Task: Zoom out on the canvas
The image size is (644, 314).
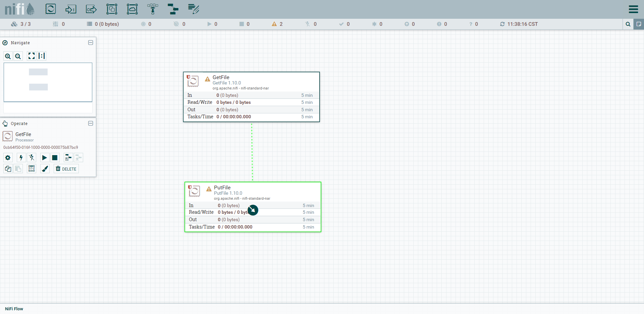Action: coord(18,56)
